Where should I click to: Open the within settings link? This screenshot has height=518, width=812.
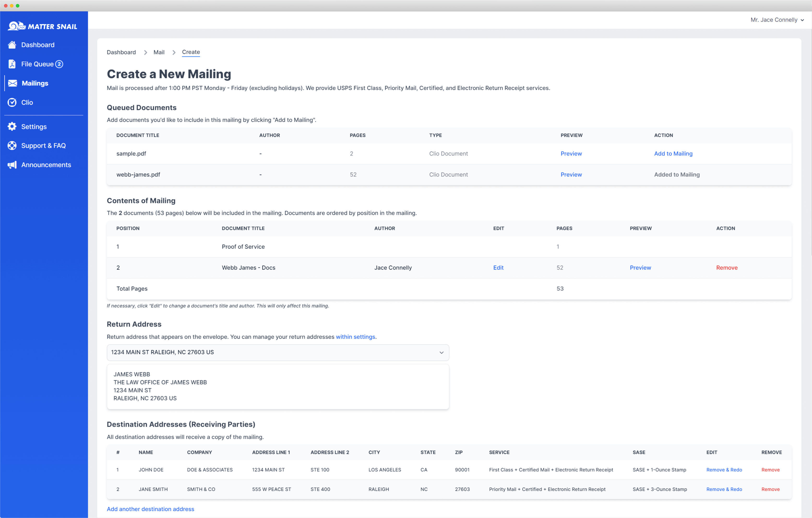click(x=355, y=337)
